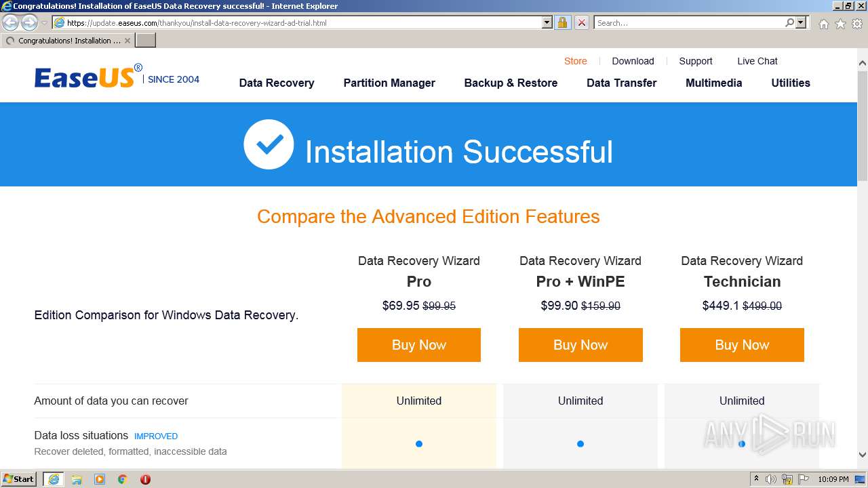The height and width of the screenshot is (488, 868).
Task: Open the search provider dropdown arrow
Action: pos(801,22)
